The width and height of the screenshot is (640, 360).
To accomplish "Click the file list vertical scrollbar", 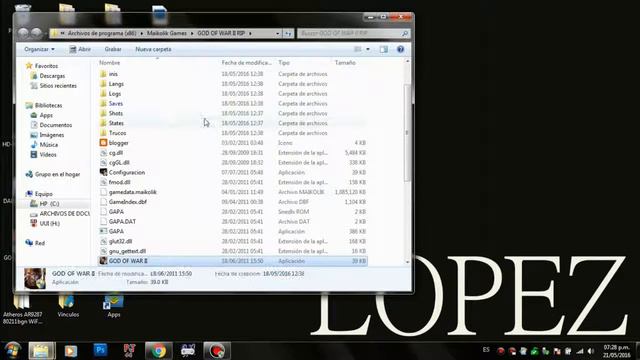I will tap(407, 133).
